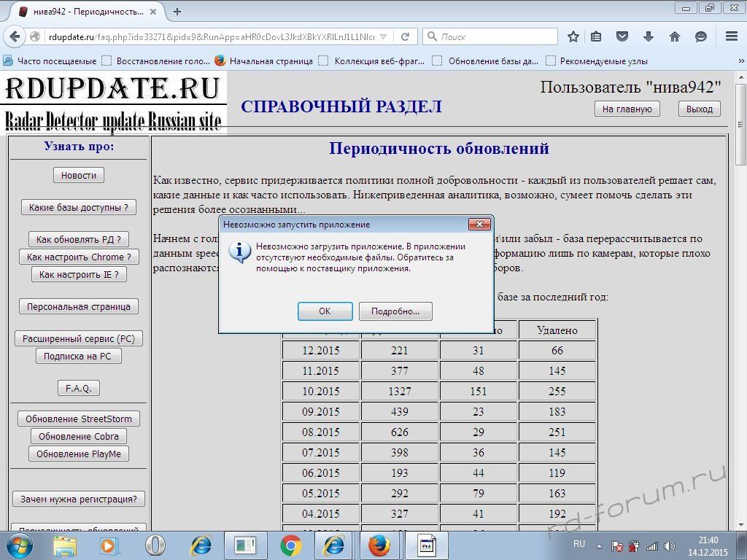This screenshot has height=560, width=747.
Task: Open the downloads arrow icon
Action: point(649,36)
